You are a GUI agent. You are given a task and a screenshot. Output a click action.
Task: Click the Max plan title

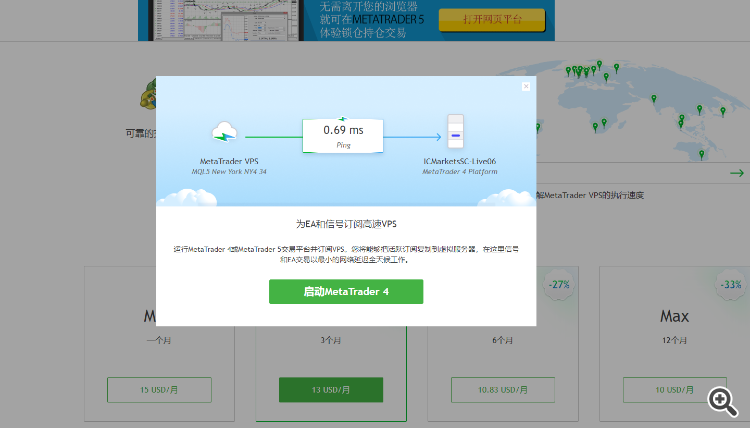point(674,316)
